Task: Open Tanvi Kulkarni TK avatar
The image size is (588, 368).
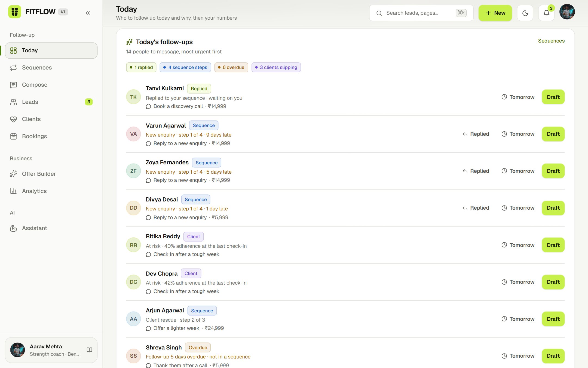Action: point(133,97)
